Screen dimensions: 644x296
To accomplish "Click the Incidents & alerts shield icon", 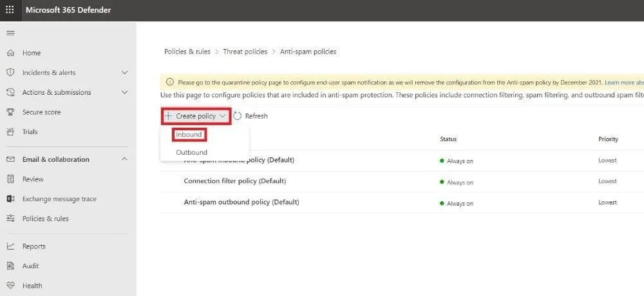I will pos(10,73).
